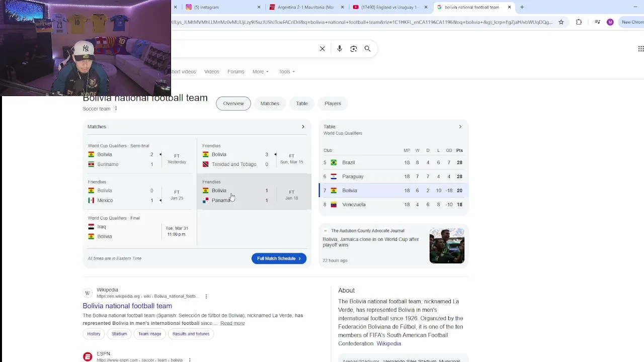Click the browser address bar URL

click(362, 22)
